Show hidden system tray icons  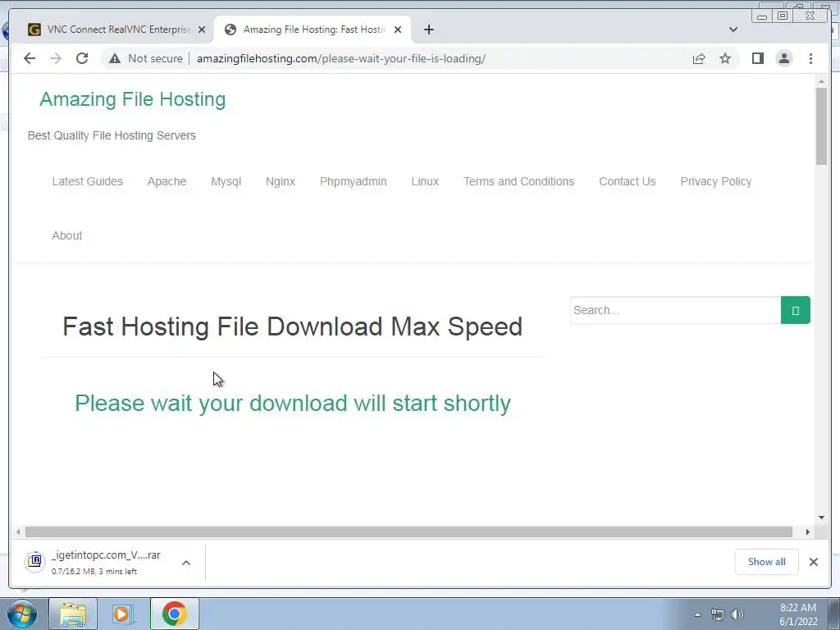click(x=697, y=614)
